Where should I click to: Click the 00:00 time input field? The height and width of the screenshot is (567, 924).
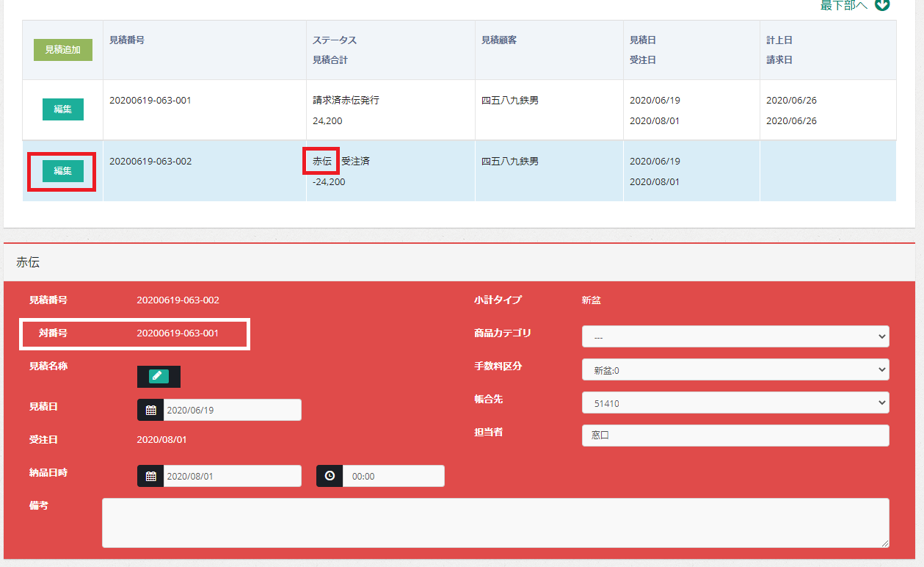(393, 476)
